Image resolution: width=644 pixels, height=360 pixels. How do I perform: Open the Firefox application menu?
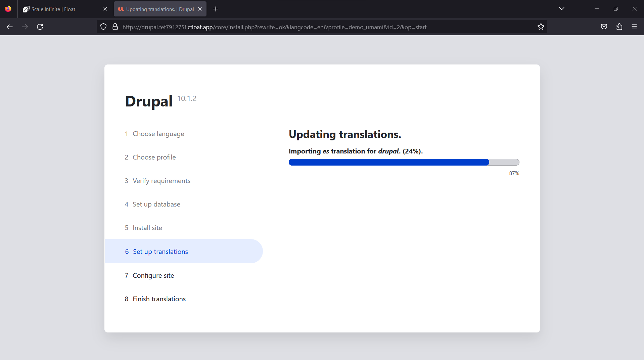(634, 27)
